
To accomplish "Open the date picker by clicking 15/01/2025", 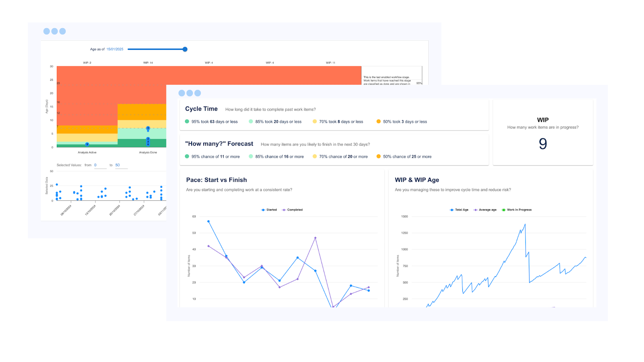I will pyautogui.click(x=115, y=49).
